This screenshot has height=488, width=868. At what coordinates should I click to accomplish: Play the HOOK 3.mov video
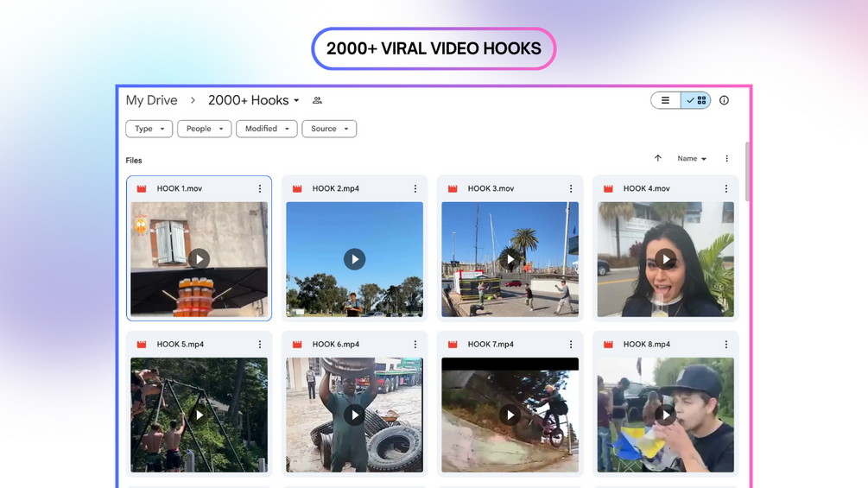[510, 259]
